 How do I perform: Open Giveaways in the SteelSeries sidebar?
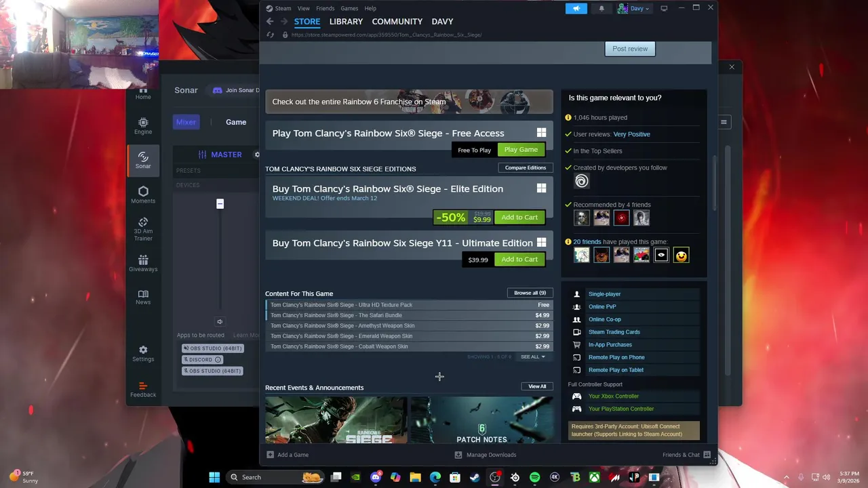point(143,264)
